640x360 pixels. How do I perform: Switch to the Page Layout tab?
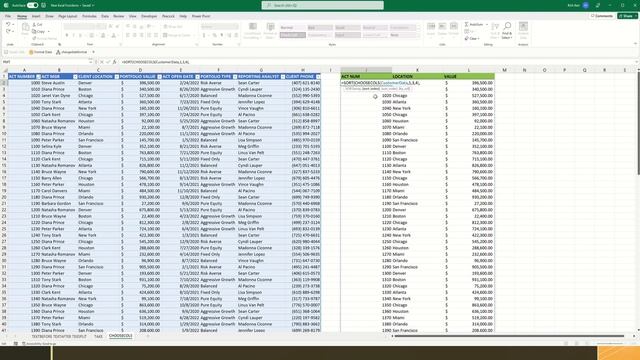tap(68, 16)
